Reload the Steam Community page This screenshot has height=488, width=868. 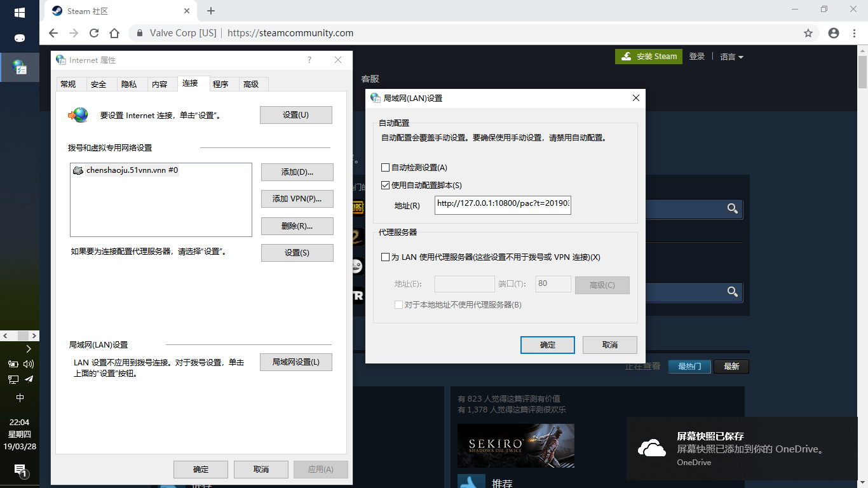tap(93, 32)
